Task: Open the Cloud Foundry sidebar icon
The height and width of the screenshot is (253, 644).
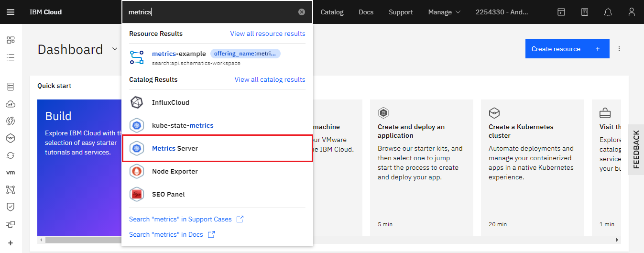Action: click(x=11, y=104)
